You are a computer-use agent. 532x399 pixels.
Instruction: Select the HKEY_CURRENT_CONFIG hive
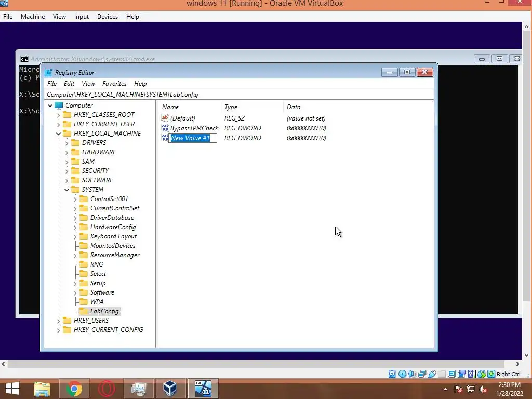point(108,330)
